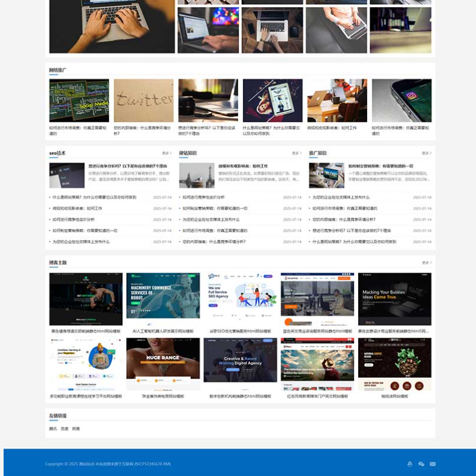Click the email envelope icon in the footer
The image size is (476, 476).
(x=433, y=464)
